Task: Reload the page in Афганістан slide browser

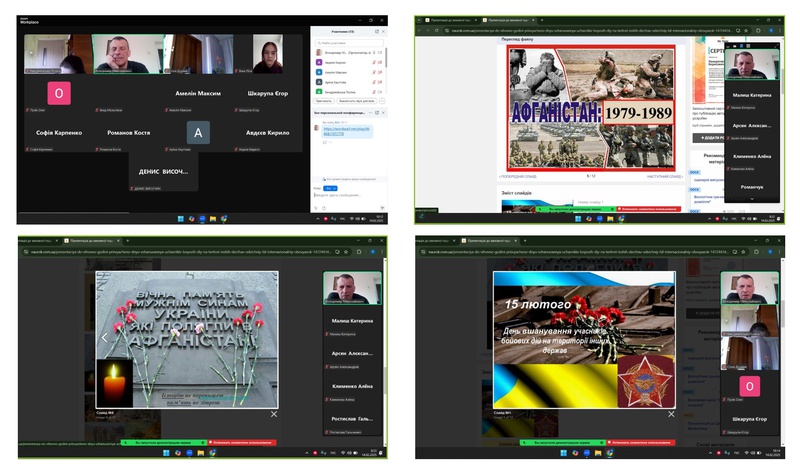Action: coord(437,30)
